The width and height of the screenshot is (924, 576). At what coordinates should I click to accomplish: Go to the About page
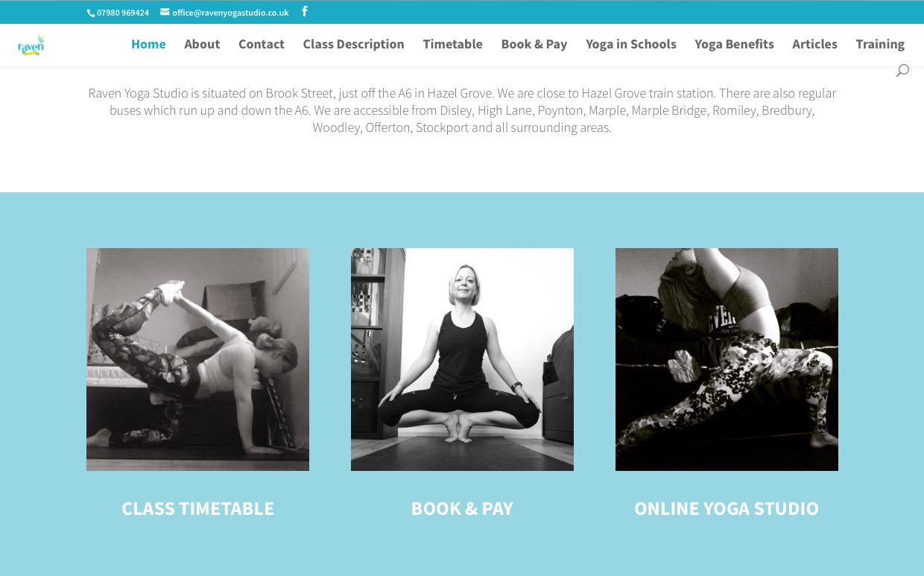(202, 44)
